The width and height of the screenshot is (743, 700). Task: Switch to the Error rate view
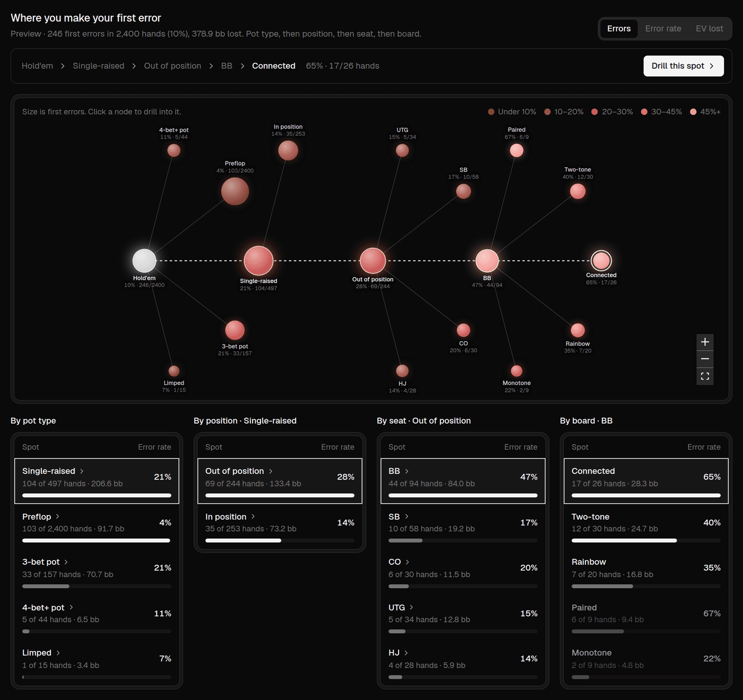pyautogui.click(x=663, y=29)
